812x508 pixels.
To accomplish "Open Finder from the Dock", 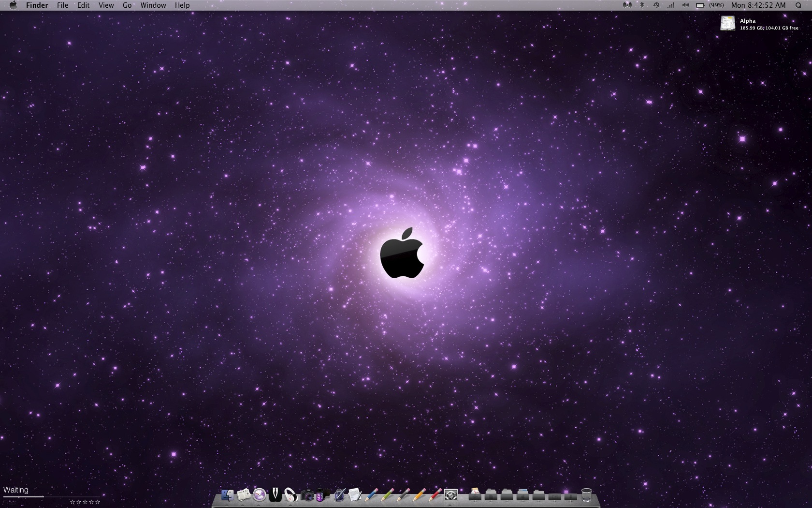I will click(x=228, y=495).
